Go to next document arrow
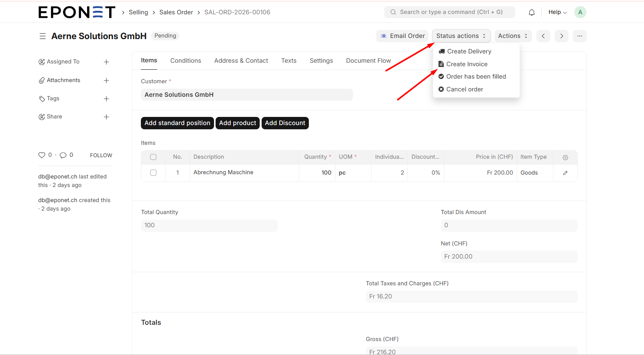Screen dimensions: 644x355 tap(561, 36)
